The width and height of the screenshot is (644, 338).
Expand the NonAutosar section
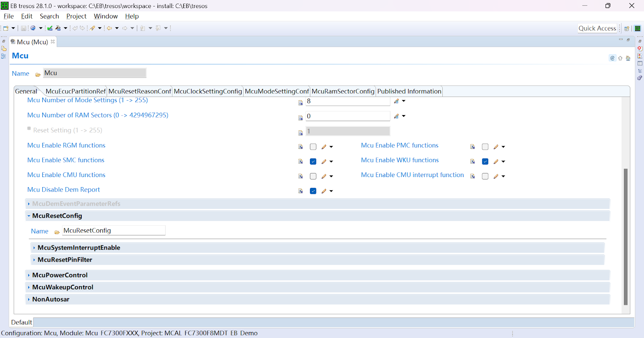29,299
